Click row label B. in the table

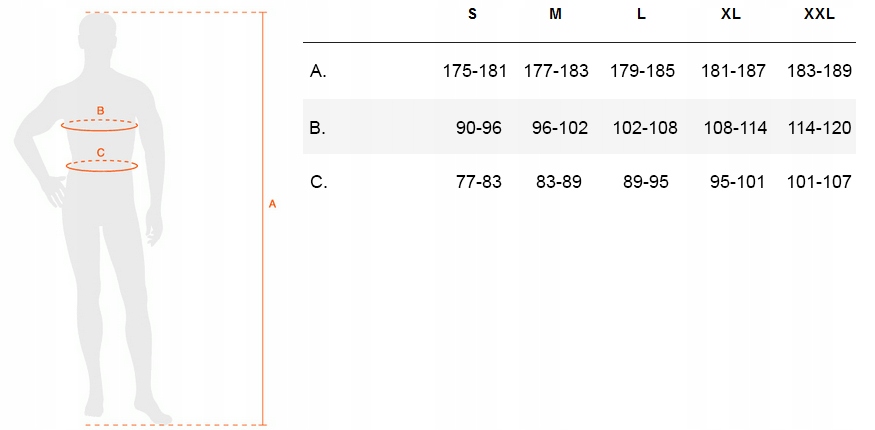(x=319, y=127)
